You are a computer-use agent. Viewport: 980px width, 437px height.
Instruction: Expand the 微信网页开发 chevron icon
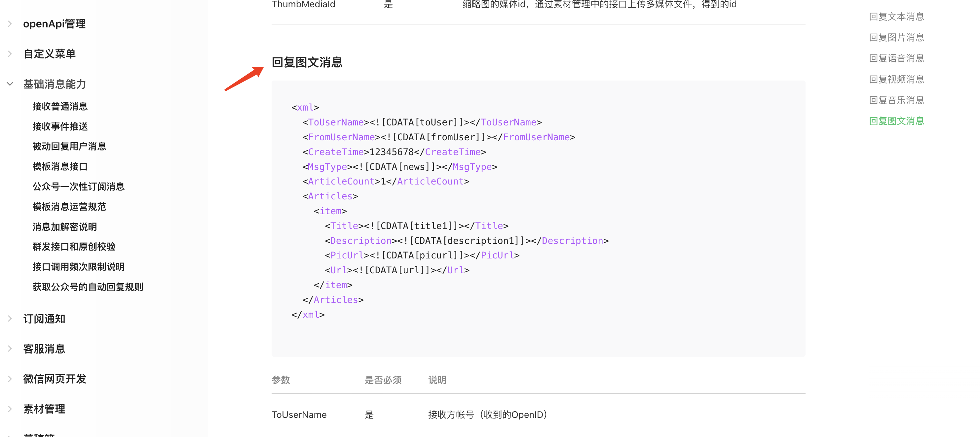coord(10,379)
